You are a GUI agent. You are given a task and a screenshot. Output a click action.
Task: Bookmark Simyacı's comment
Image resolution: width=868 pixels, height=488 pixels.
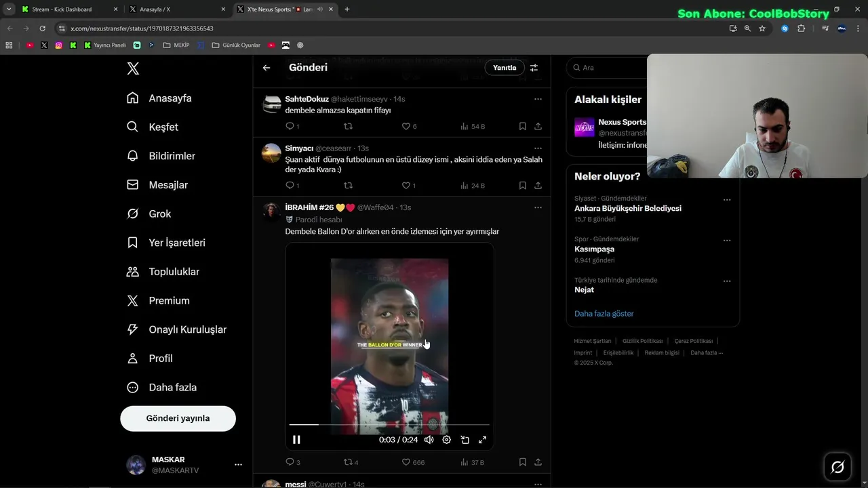[522, 185]
